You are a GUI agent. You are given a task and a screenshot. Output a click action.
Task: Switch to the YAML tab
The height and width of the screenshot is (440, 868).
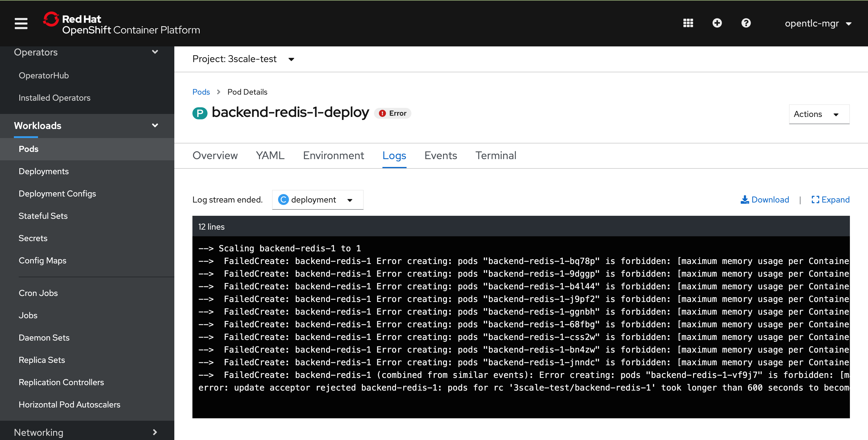coord(270,156)
